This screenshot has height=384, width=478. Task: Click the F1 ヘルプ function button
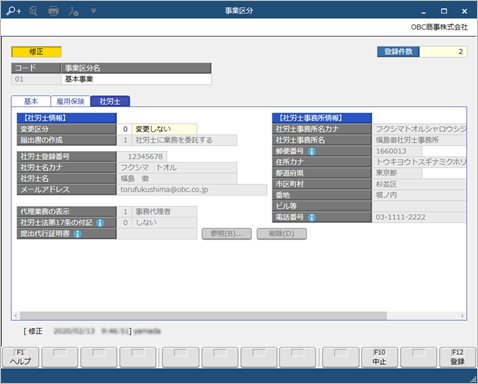pos(20,357)
